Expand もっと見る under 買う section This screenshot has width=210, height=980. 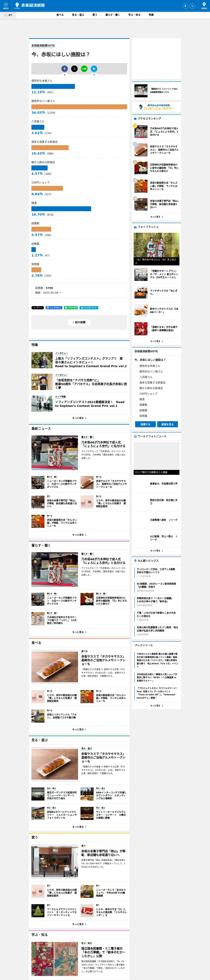(x=79, y=924)
